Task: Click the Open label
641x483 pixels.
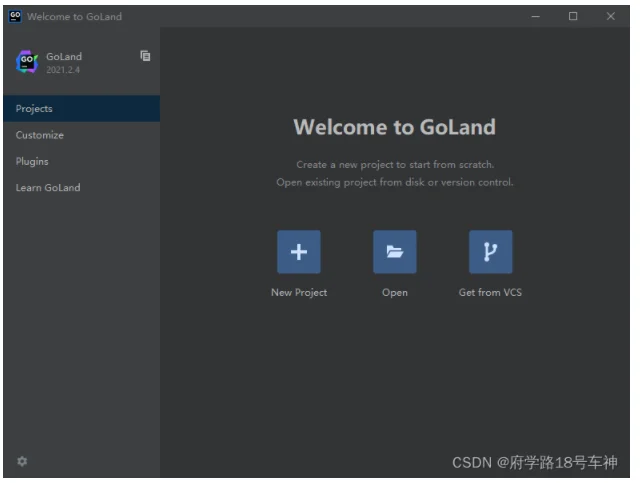Action: pyautogui.click(x=394, y=293)
